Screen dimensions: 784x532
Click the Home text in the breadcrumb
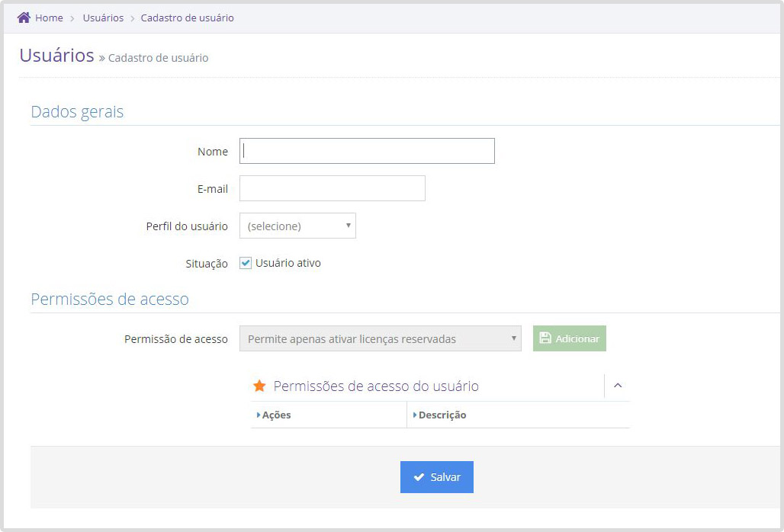point(49,18)
